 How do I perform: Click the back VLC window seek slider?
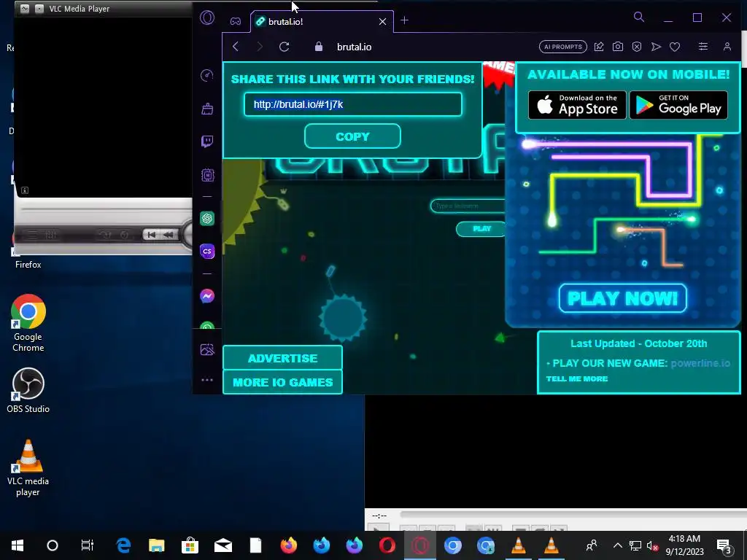(x=573, y=514)
